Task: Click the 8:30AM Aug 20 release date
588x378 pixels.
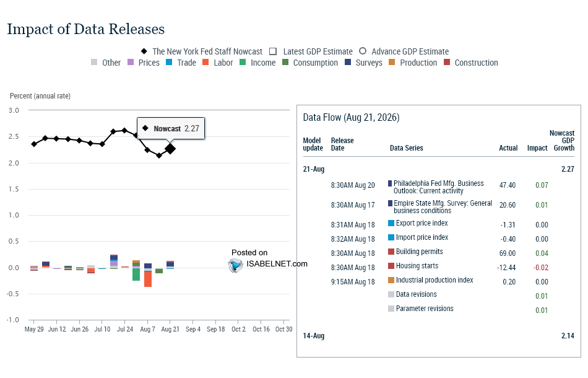Action: [x=353, y=185]
